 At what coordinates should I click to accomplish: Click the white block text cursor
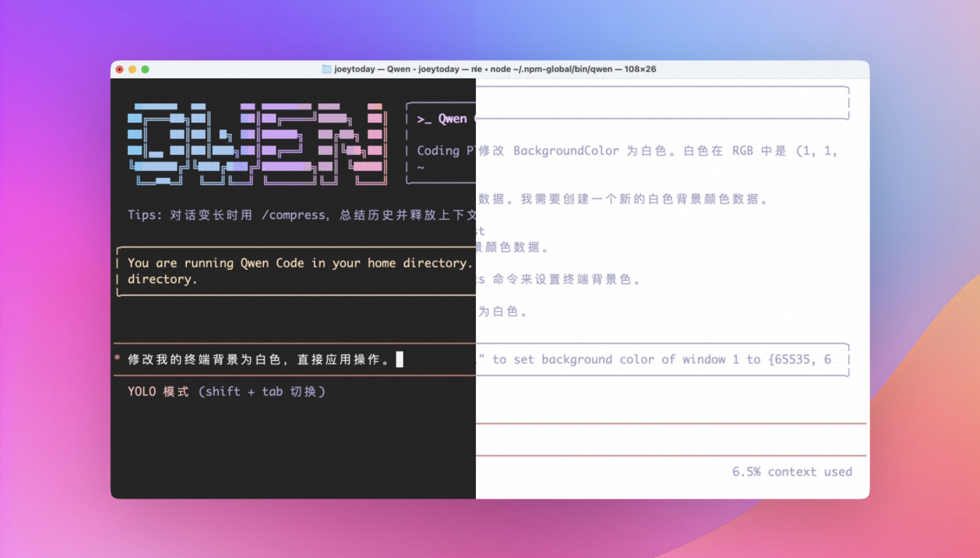(399, 360)
